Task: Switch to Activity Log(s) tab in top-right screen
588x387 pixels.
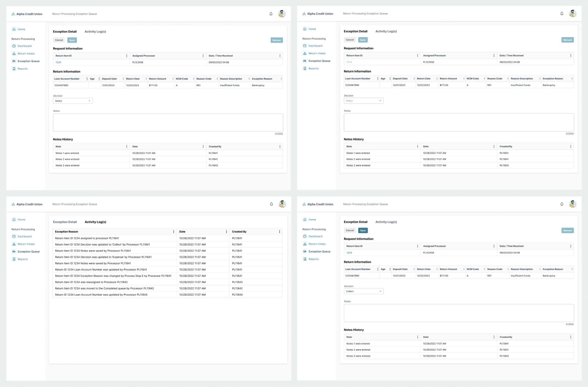Action: (386, 31)
